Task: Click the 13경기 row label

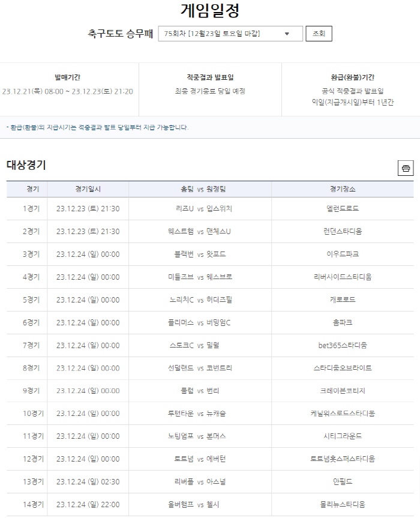Action: click(33, 482)
